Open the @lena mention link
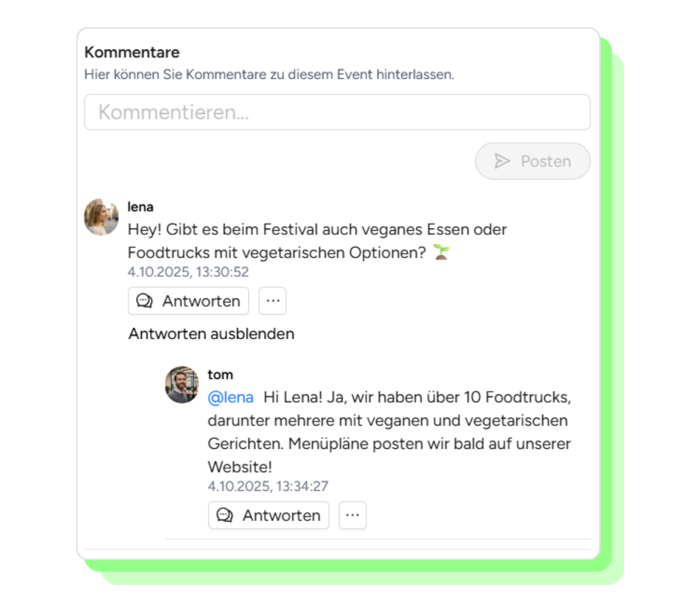 click(230, 398)
